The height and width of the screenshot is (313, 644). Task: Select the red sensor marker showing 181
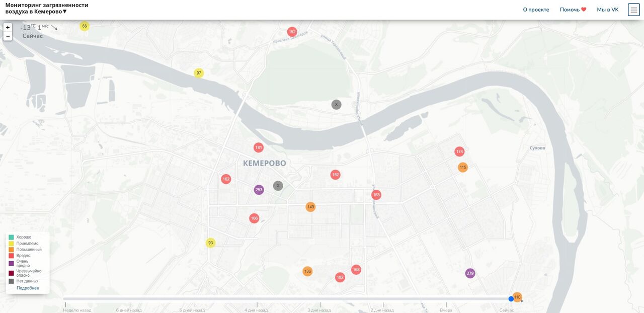(259, 147)
